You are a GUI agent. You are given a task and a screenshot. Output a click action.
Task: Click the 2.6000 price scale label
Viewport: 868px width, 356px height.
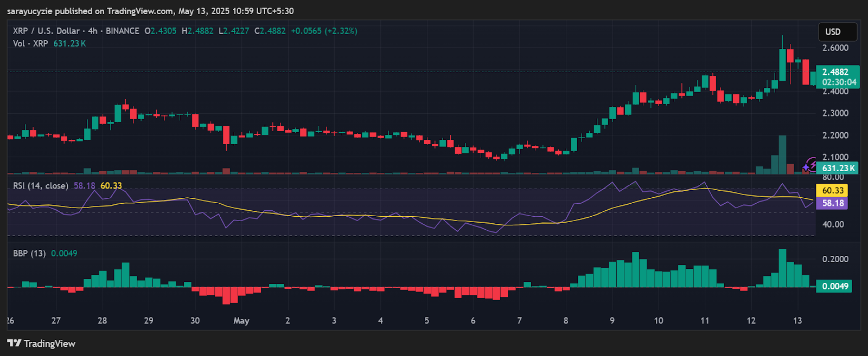click(x=835, y=48)
